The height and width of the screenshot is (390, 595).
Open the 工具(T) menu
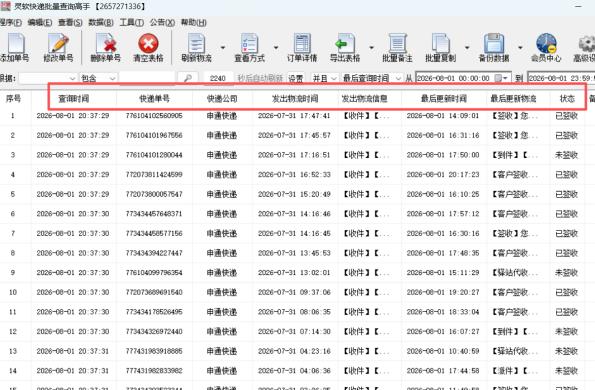pyautogui.click(x=132, y=22)
